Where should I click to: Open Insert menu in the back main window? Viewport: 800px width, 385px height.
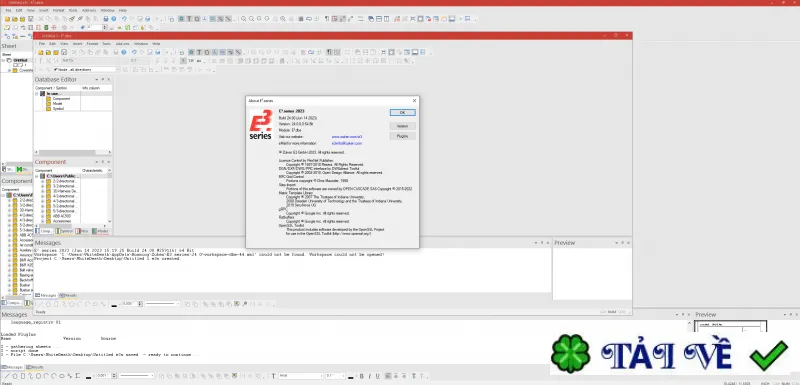coord(43,10)
